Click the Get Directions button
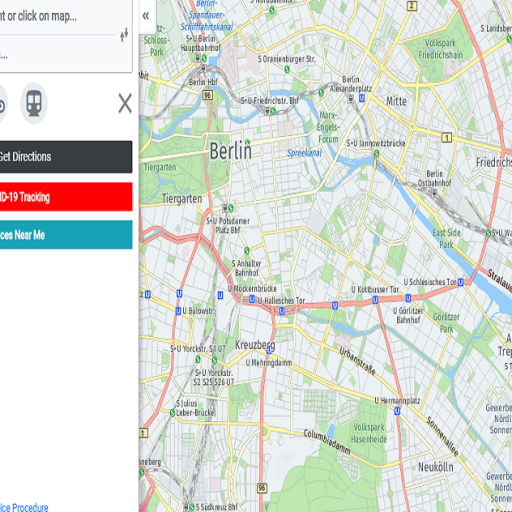Image resolution: width=512 pixels, height=512 pixels. coord(66,157)
